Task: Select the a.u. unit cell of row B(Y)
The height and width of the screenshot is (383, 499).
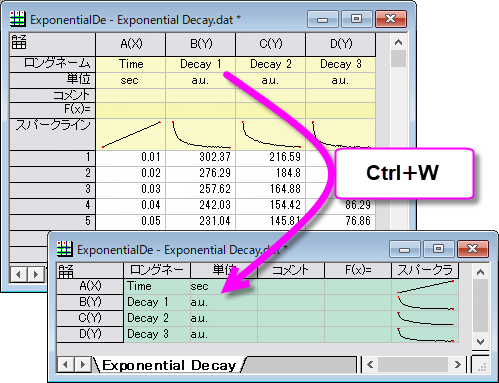Action: point(224,302)
